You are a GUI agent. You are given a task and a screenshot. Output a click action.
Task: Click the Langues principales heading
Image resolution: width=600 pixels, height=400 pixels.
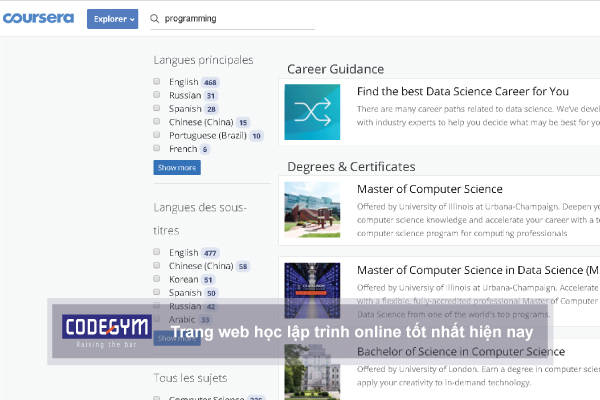click(x=203, y=60)
